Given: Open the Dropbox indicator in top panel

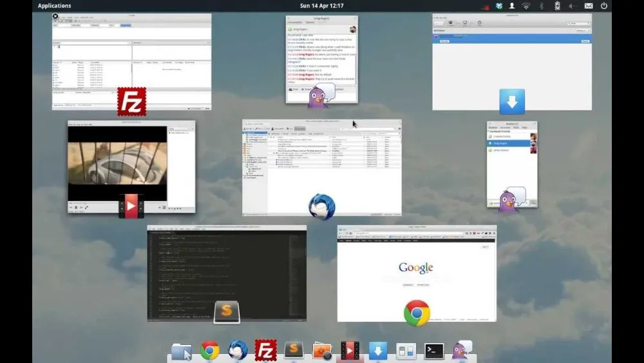Looking at the screenshot, I should [499, 6].
